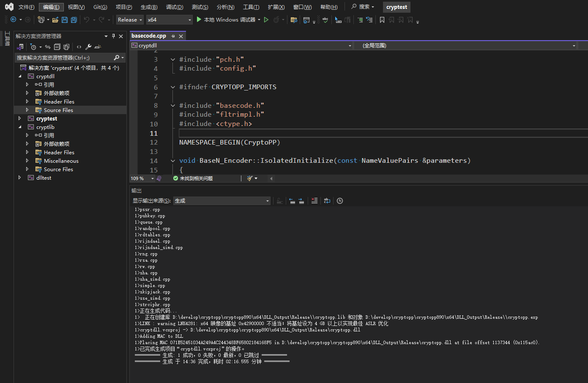
Task: Open the x64 platform dropdown
Action: (169, 20)
